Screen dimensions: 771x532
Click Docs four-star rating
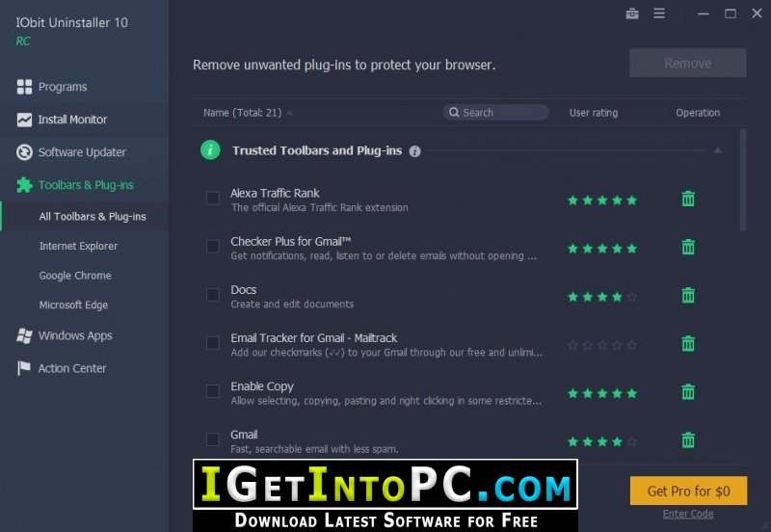point(602,297)
